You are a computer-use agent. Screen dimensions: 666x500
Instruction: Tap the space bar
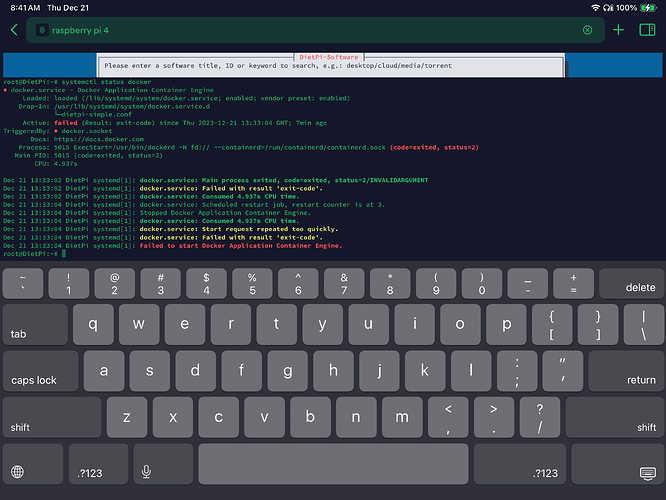[x=333, y=464]
